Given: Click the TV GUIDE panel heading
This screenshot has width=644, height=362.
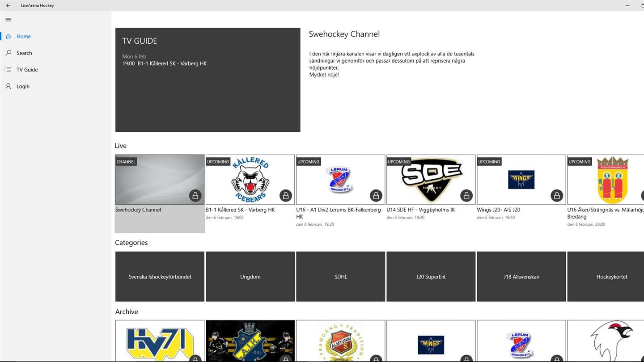Looking at the screenshot, I should point(140,41).
